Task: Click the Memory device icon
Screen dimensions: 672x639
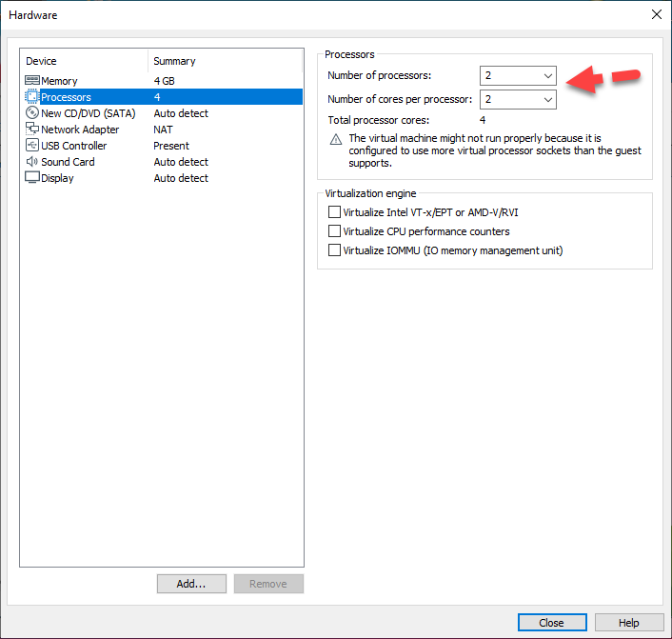Action: 31,81
